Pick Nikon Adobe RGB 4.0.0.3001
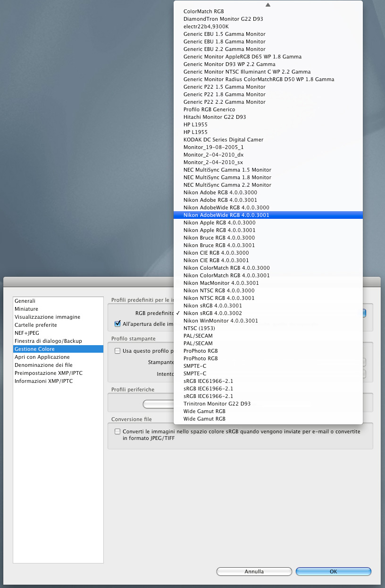Viewport: 385px width, 588px height. coord(268,200)
